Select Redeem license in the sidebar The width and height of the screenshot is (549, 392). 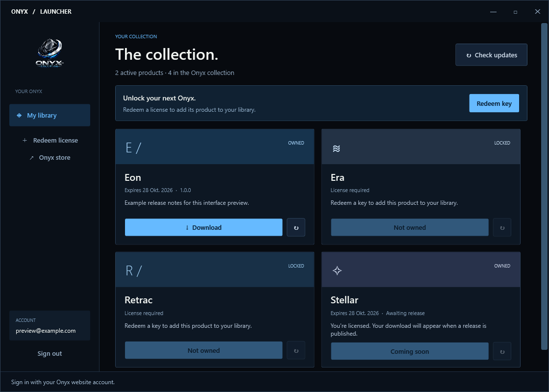50,140
